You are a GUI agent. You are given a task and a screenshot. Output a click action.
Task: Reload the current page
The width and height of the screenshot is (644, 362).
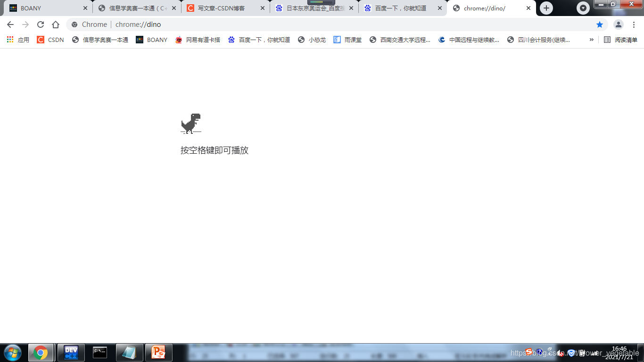pyautogui.click(x=41, y=25)
